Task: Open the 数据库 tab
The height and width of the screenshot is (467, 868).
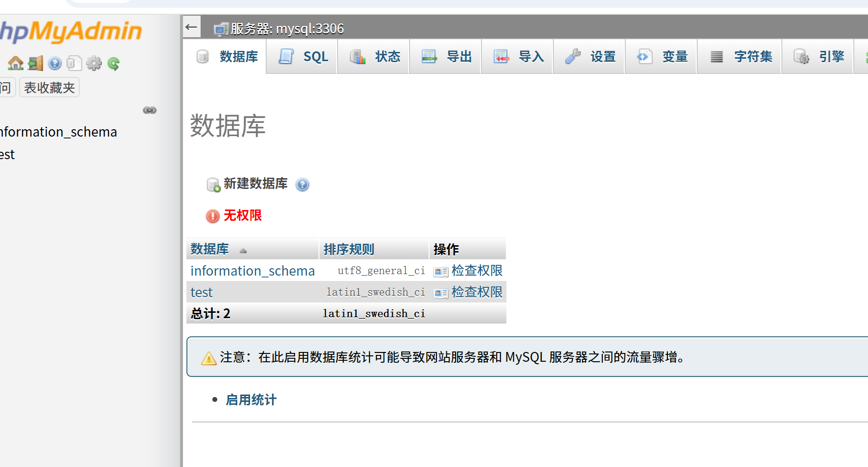Action: [226, 56]
